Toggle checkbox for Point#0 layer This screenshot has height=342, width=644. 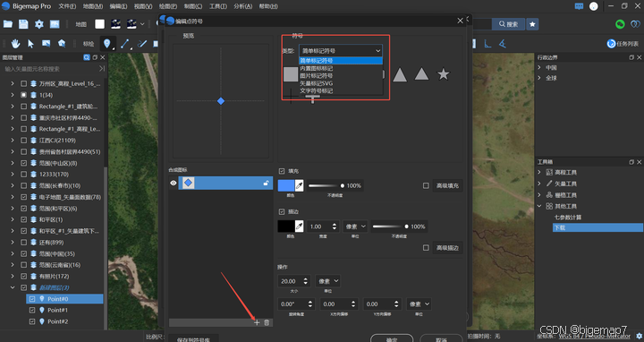click(x=32, y=299)
